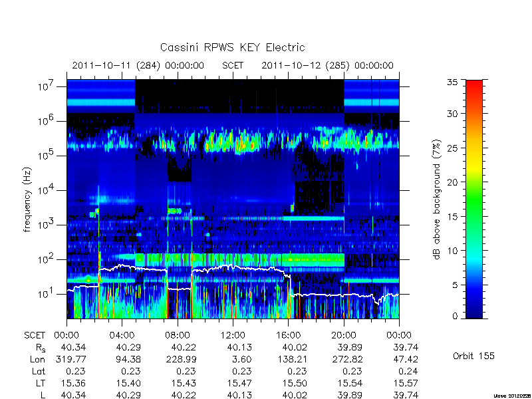Click the colorbar value 35
This screenshot has width=532, height=399.
click(x=452, y=82)
